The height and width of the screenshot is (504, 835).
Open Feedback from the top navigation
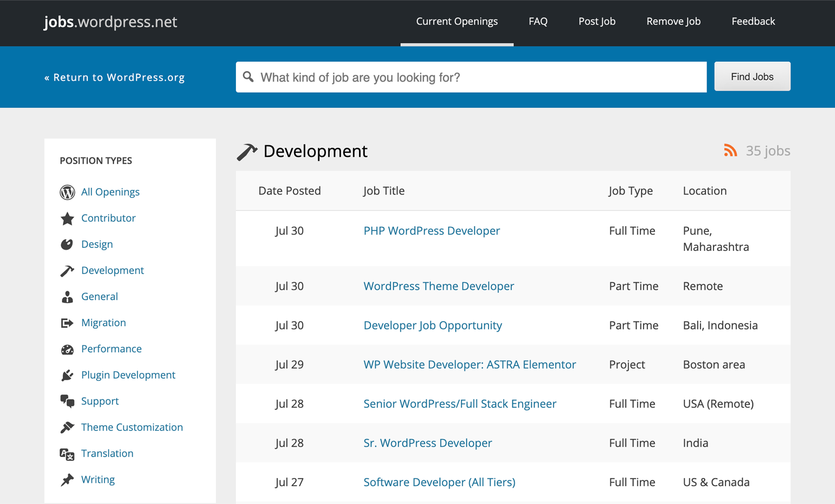pos(753,22)
